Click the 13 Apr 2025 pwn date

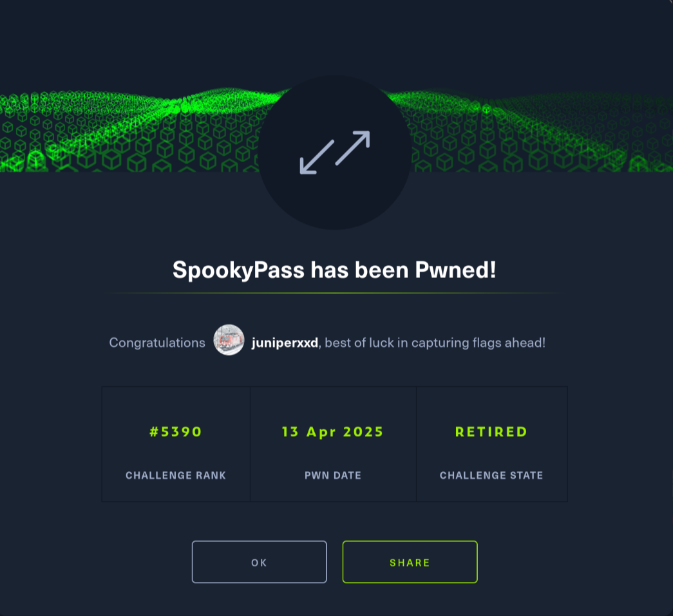click(x=333, y=431)
